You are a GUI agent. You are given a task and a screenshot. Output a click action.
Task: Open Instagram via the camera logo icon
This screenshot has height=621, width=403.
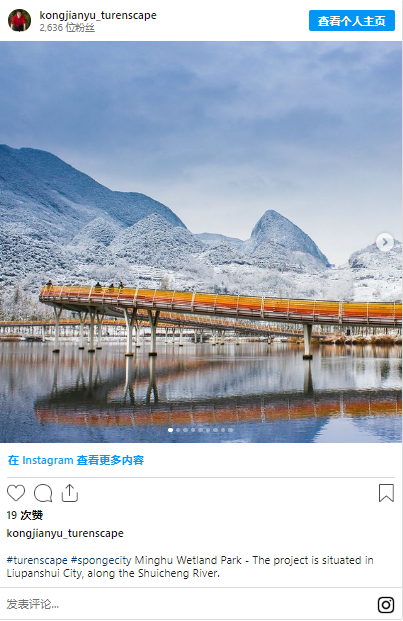coord(386,605)
